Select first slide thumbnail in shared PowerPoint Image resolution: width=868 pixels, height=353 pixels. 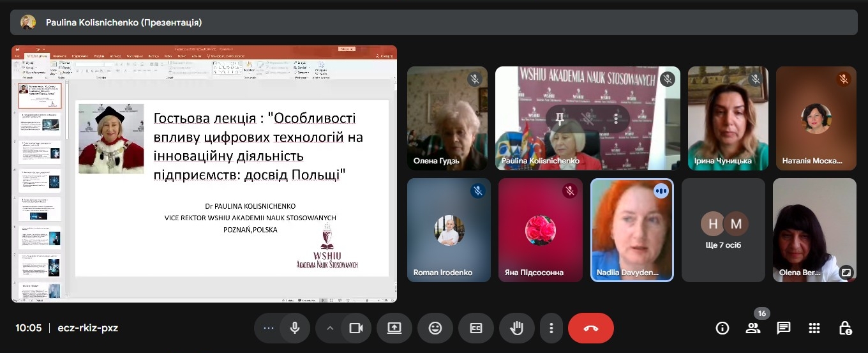click(40, 96)
